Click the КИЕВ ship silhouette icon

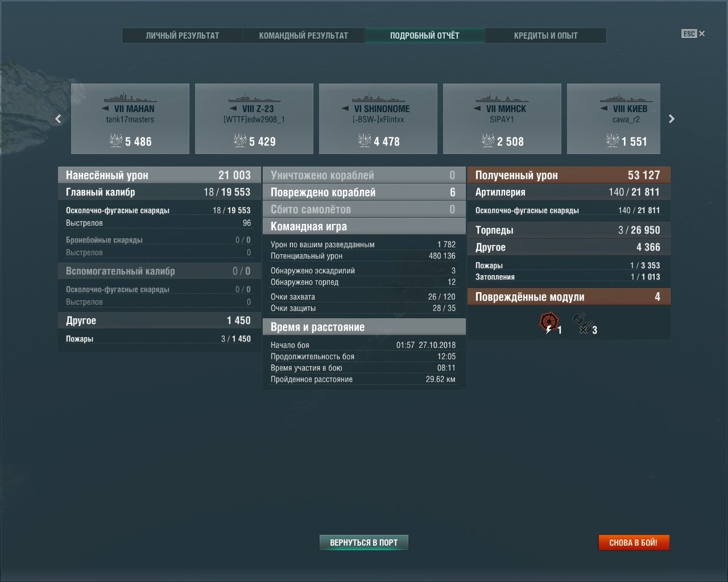tap(626, 97)
